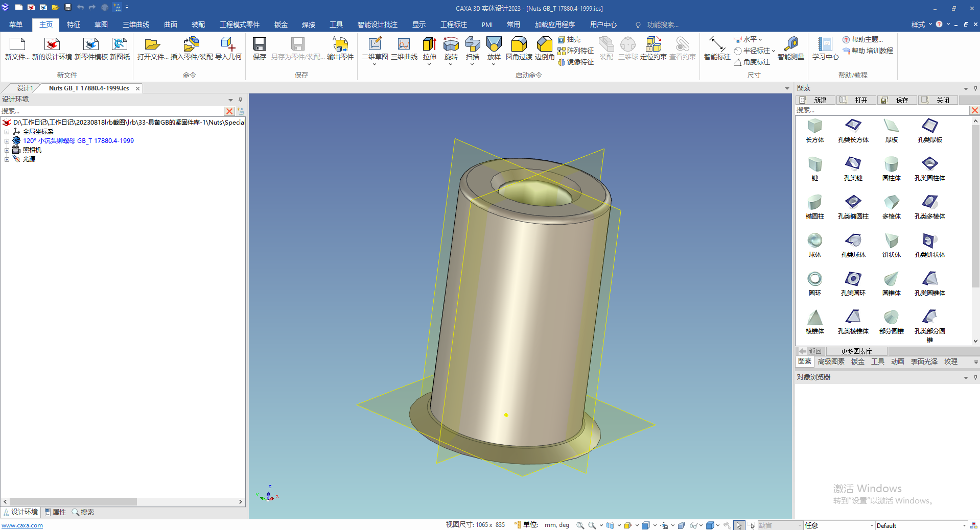Viewport: 980px width, 530px height.
Task: Click the 镜像特征 mirror feature
Action: point(576,62)
